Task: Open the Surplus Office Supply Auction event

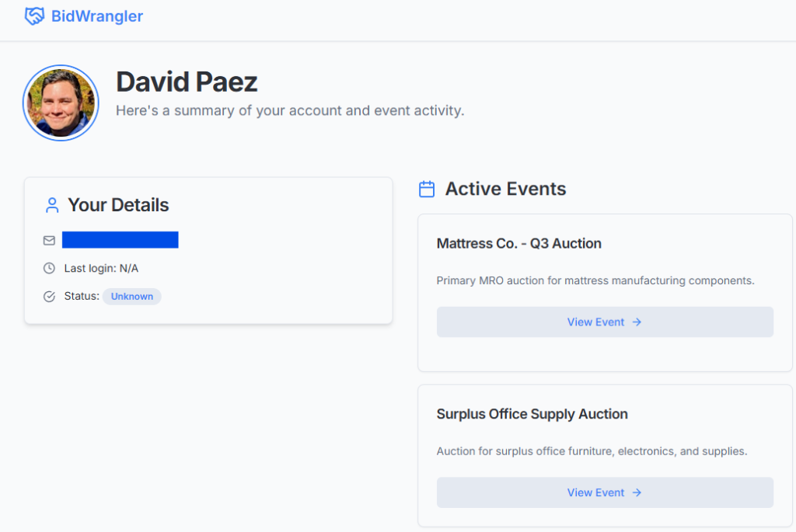Action: (x=605, y=492)
